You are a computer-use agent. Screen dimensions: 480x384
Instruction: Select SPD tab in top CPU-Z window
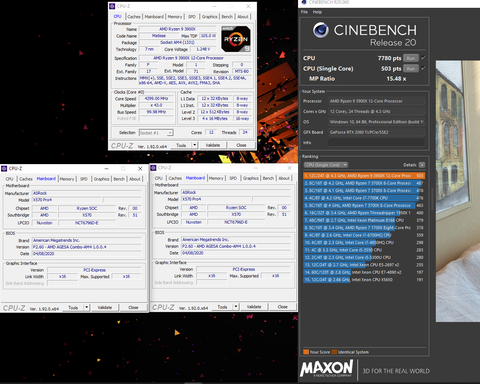(x=192, y=17)
